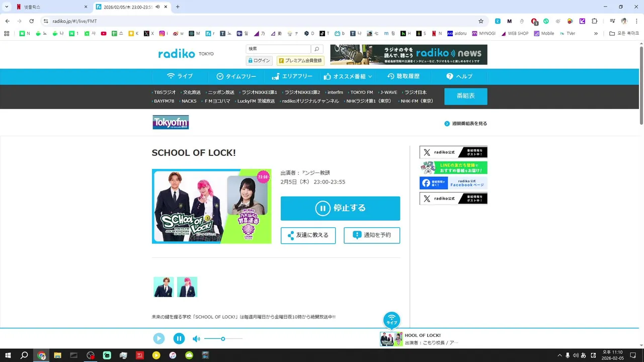Open the タイムフリー tab

(x=236, y=76)
